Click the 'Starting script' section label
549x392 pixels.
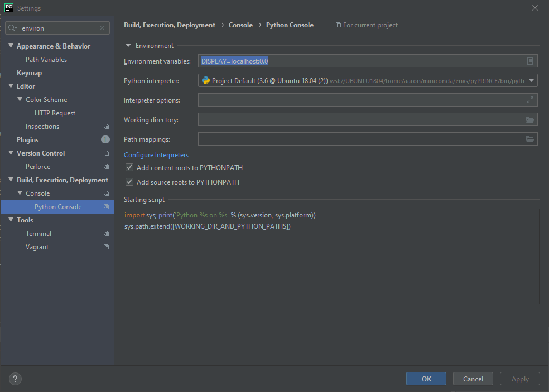[x=144, y=200]
